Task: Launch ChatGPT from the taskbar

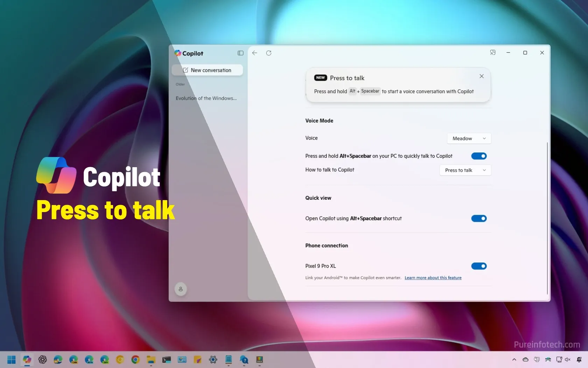Action: [x=43, y=360]
